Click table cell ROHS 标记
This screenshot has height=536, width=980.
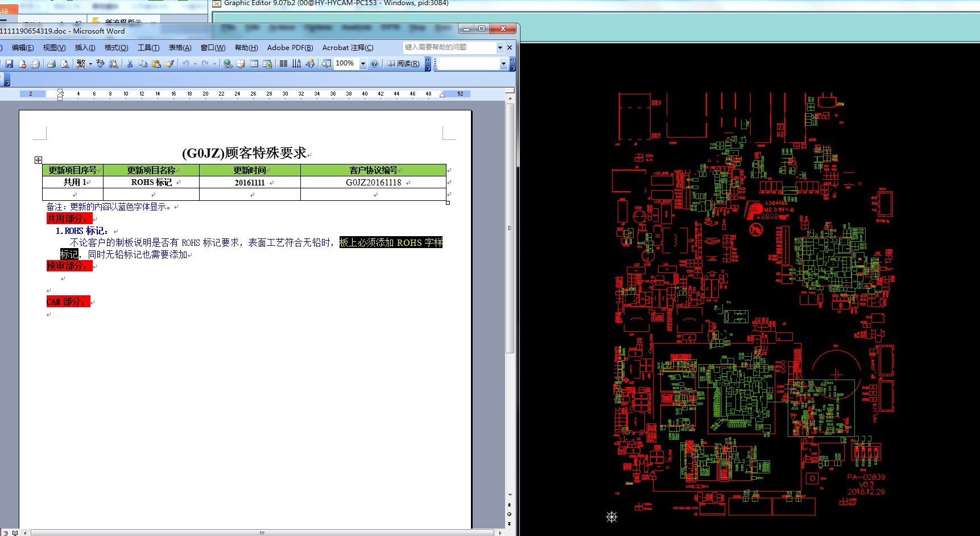pos(151,183)
